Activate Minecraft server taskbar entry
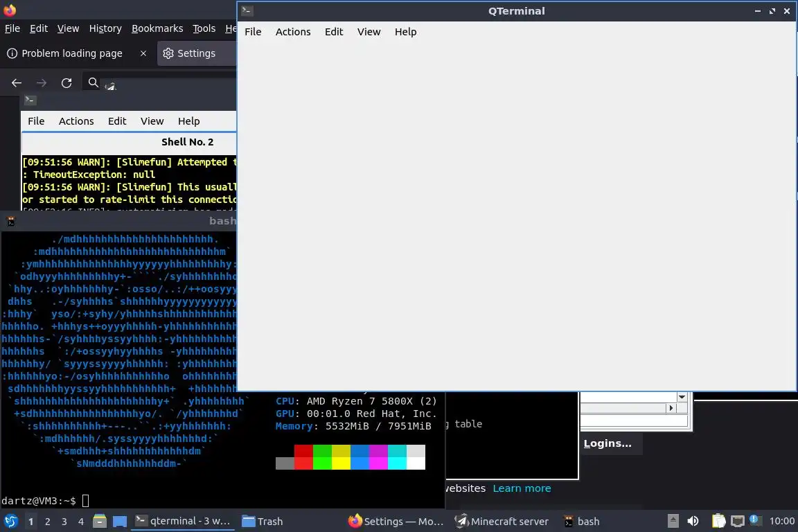This screenshot has height=532, width=798. (502, 522)
